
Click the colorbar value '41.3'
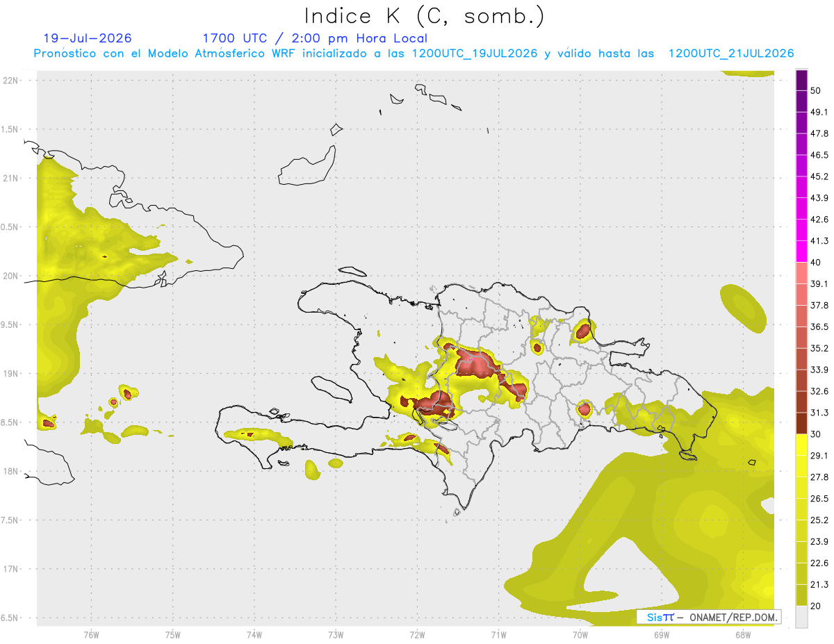click(819, 241)
